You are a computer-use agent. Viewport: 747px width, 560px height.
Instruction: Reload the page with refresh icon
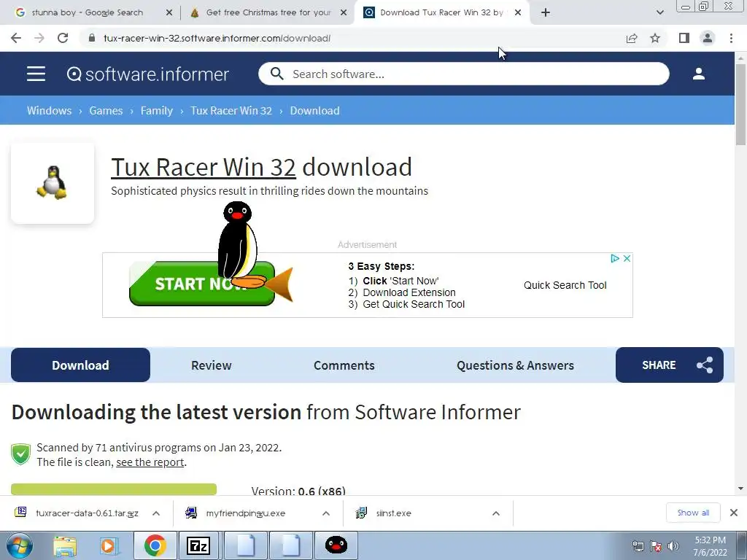click(x=63, y=38)
